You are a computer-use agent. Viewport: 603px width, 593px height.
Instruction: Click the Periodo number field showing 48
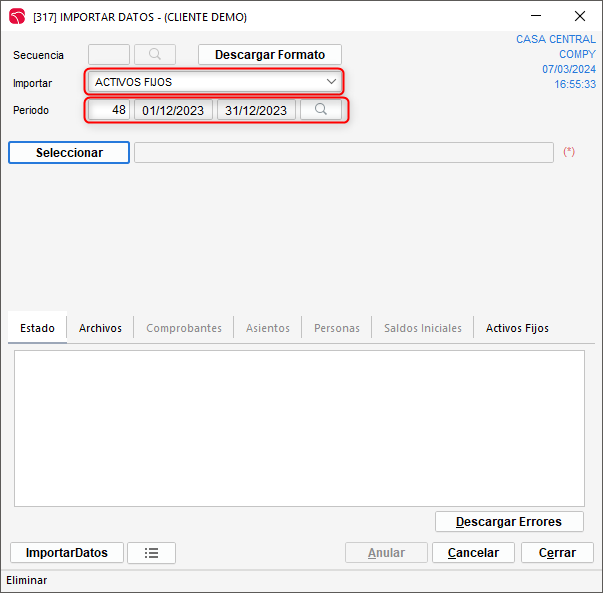click(110, 110)
